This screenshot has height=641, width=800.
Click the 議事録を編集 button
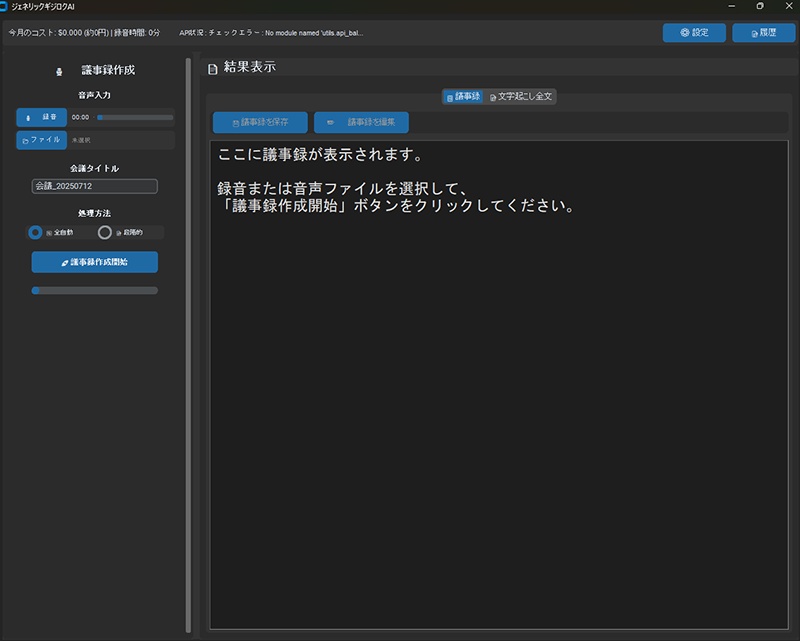(x=361, y=121)
